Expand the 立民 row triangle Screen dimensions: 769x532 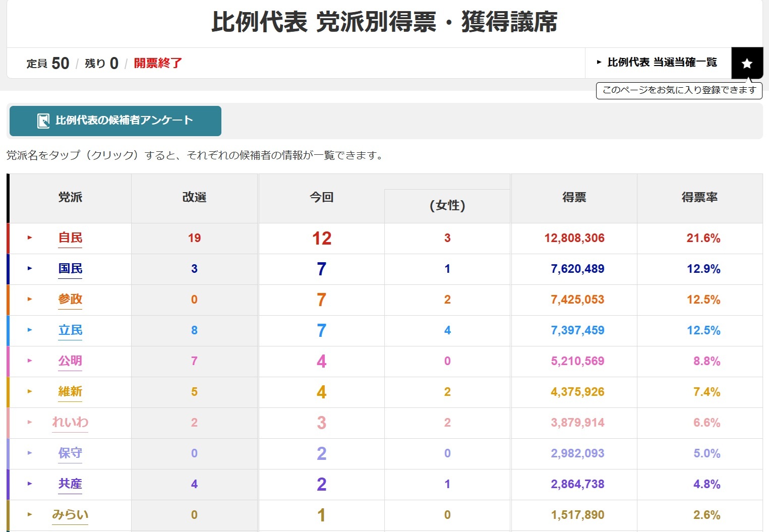[x=30, y=330]
